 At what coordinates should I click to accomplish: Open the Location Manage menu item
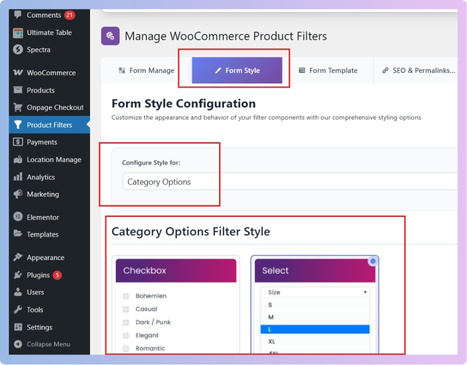point(49,159)
